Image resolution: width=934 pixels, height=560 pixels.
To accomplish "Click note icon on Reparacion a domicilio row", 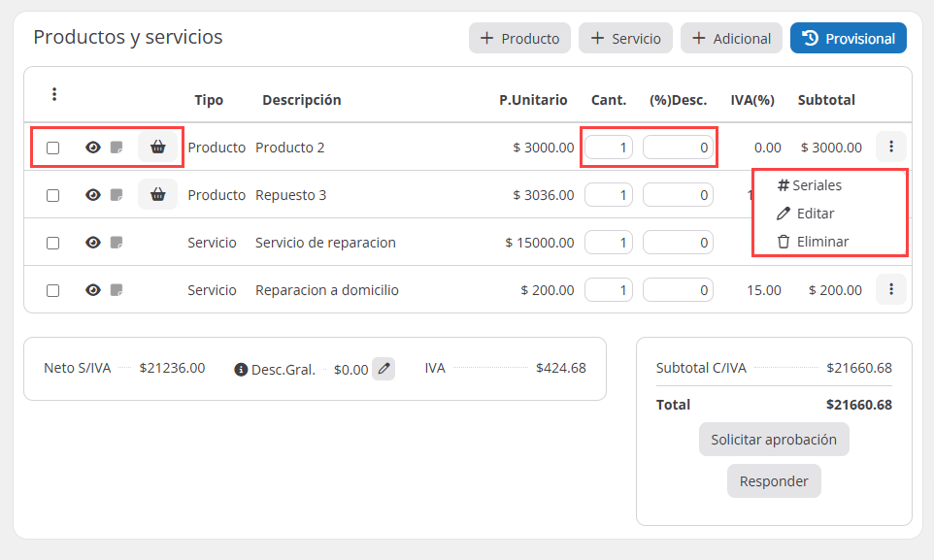I will point(117,290).
